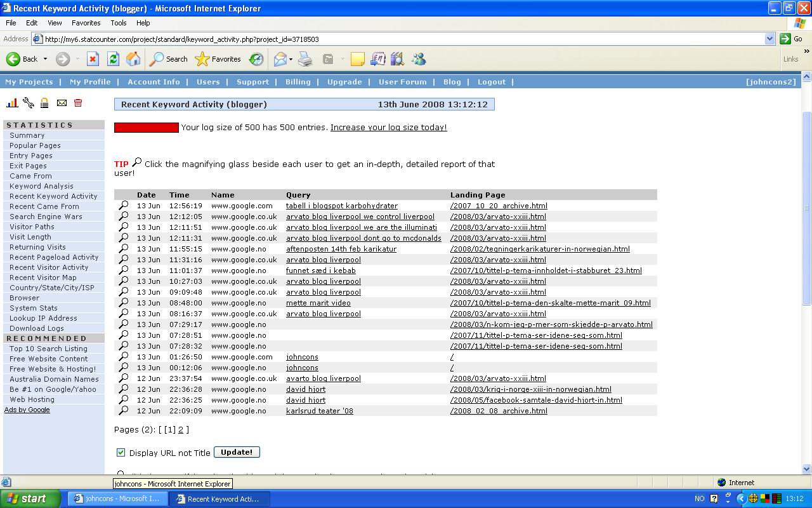This screenshot has height=508, width=812.
Task: Open the 'tabell i blogspot karbohydrater' query link
Action: click(342, 206)
